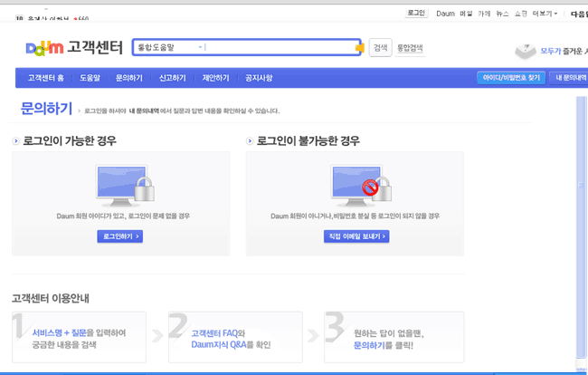Image resolution: width=588 pixels, height=375 pixels.
Task: Click the 로그인 button at top
Action: (416, 13)
